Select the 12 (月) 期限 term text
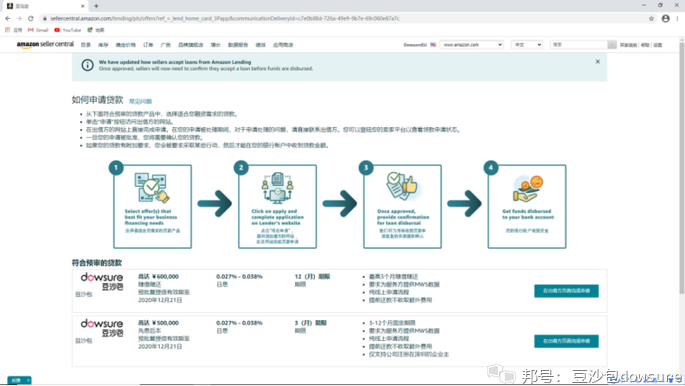The width and height of the screenshot is (685, 386). coord(312,276)
